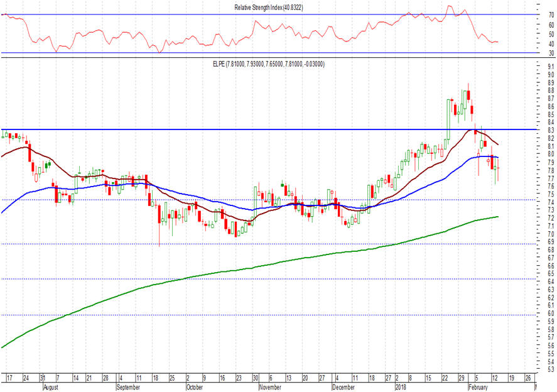Click price axis label 8.5

click(x=551, y=114)
